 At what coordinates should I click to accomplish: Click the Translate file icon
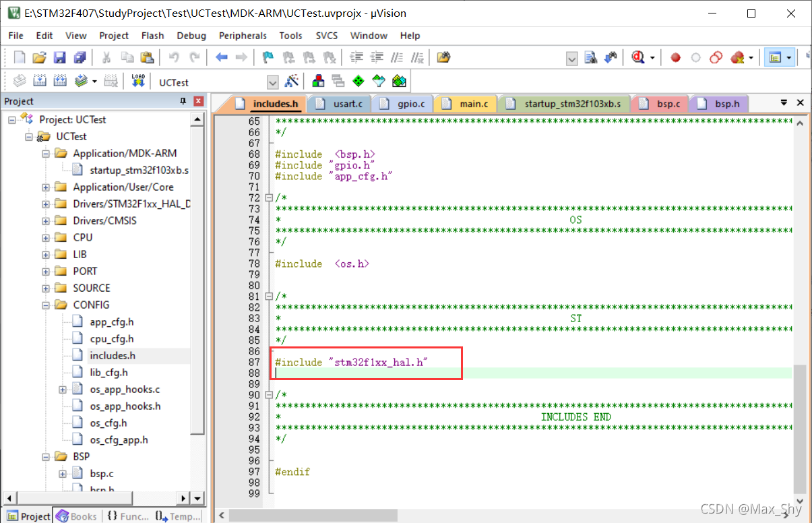20,82
